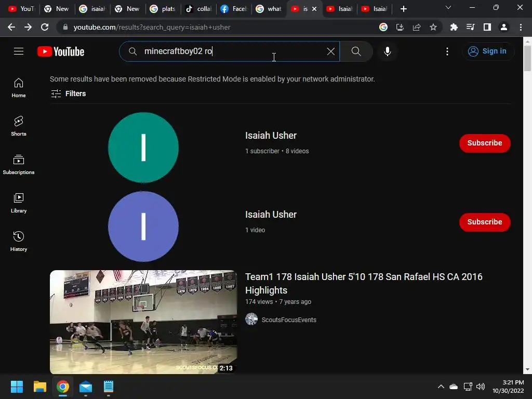Open YouTube settings three-dot menu

(447, 51)
